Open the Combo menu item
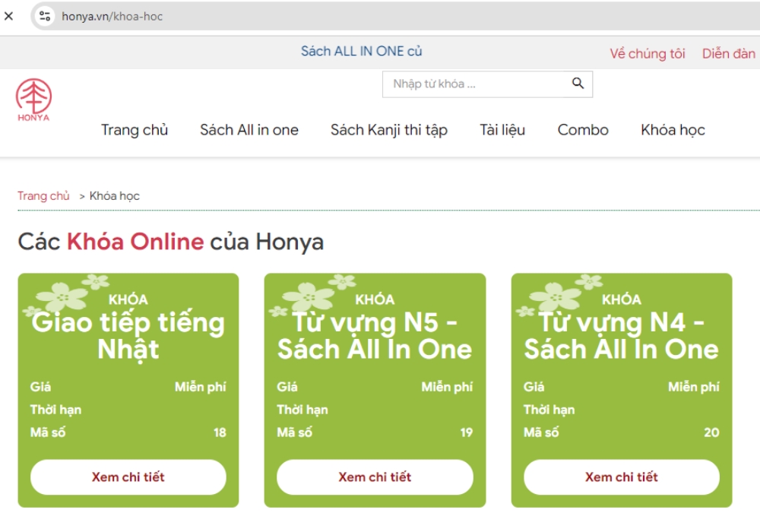Viewport: 760px width, 532px height. (583, 130)
